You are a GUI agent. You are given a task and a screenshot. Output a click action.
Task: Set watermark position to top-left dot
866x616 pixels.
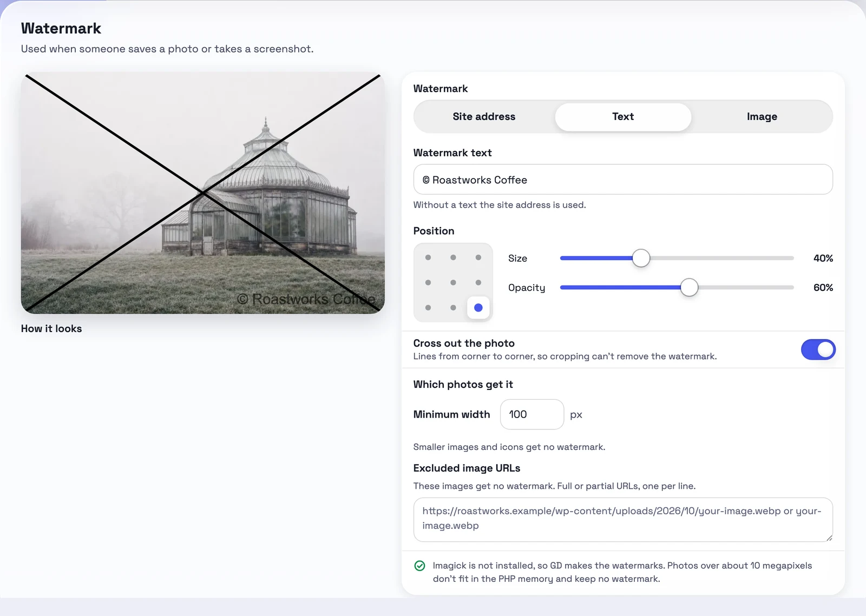(x=428, y=257)
